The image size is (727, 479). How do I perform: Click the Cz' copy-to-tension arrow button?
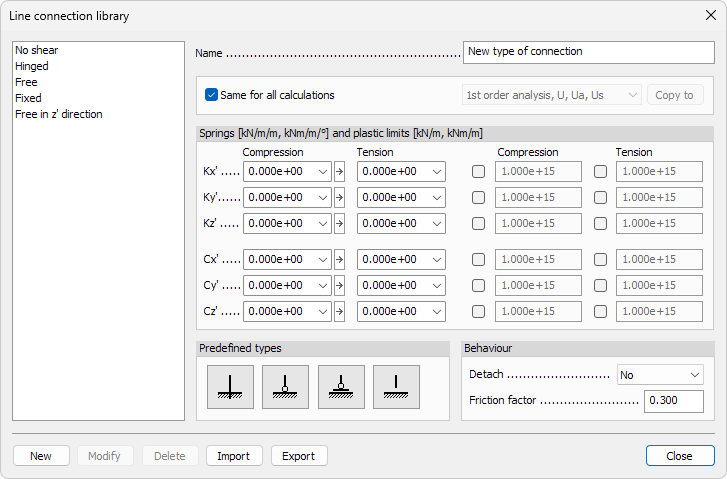(x=339, y=312)
